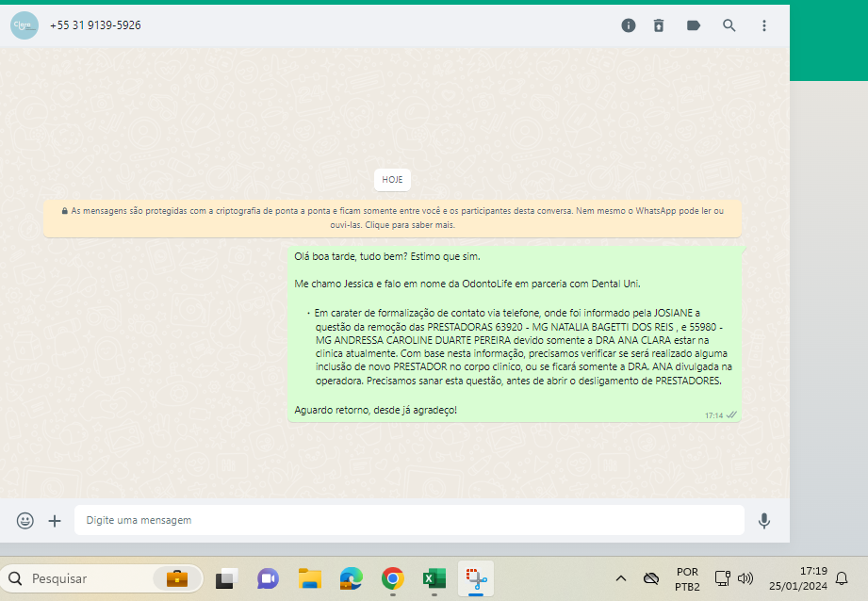Click the Windows taskbar Pesquisar search box

click(x=103, y=579)
